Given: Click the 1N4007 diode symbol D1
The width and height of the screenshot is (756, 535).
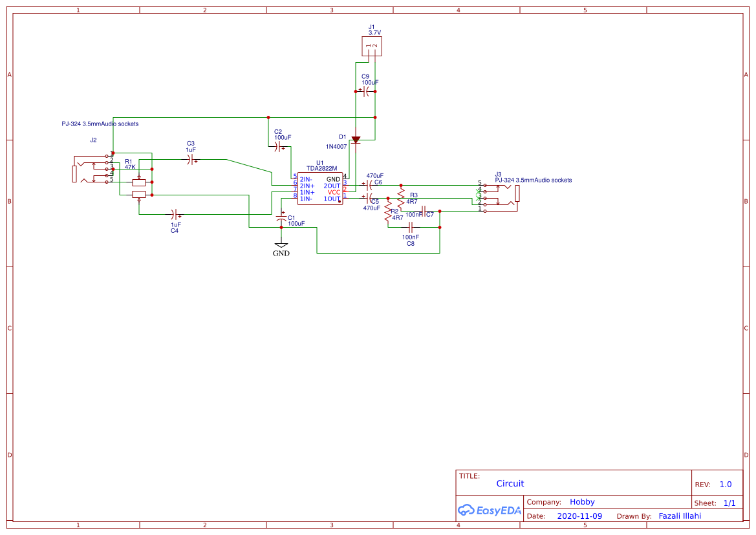Looking at the screenshot, I should (355, 139).
